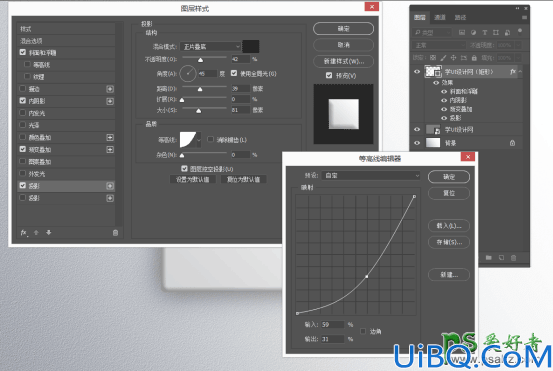
Task: Click the lock position move icon
Action: [454, 58]
